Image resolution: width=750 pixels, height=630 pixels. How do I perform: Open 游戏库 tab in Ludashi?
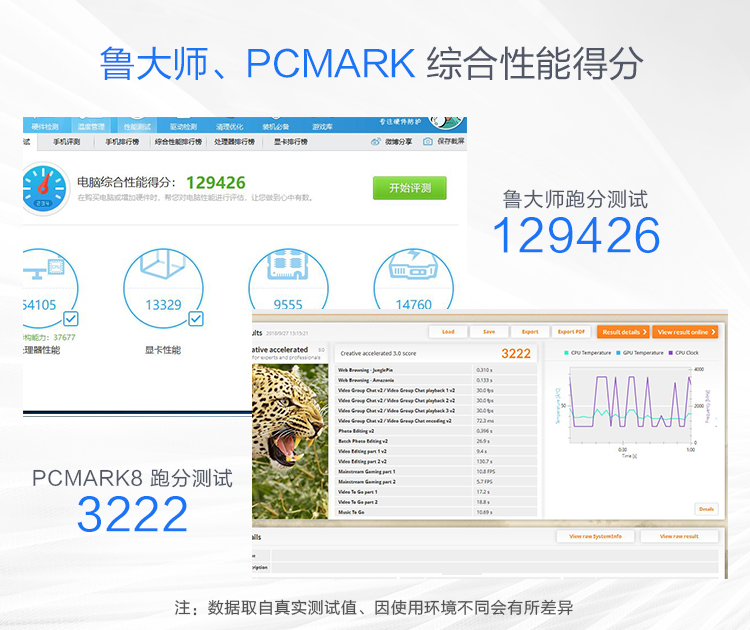322,127
